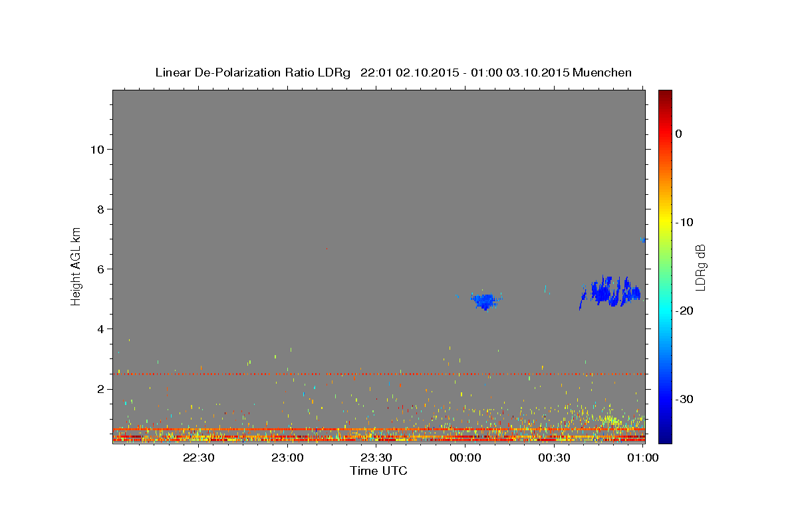Click the plot title "Linear De-Polarization Ratio LDRg"
Image resolution: width=798 pixels, height=532 pixels.
(x=253, y=72)
